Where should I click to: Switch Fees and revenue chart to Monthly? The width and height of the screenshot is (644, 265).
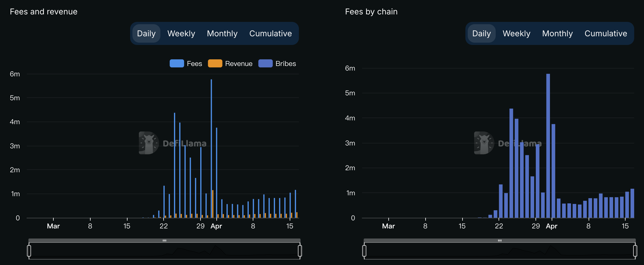point(222,33)
